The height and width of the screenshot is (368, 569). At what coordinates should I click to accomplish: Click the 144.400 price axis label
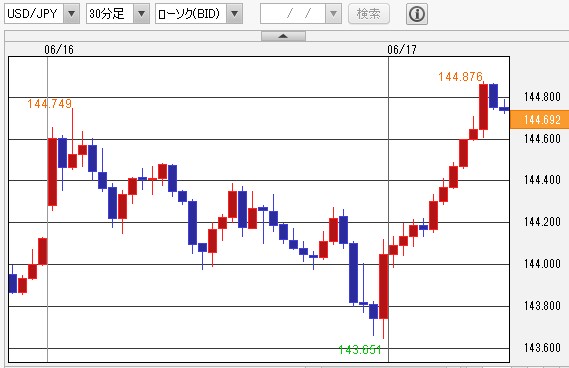[x=542, y=180]
